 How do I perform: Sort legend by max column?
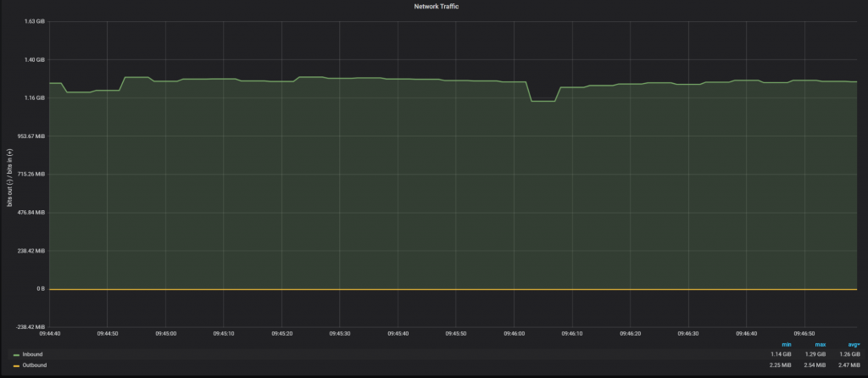(x=820, y=344)
